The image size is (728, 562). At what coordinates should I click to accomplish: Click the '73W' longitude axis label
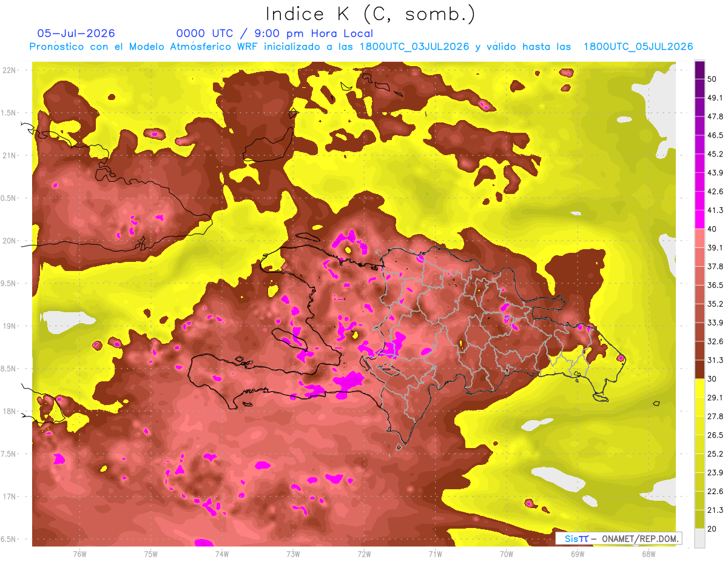click(x=293, y=554)
